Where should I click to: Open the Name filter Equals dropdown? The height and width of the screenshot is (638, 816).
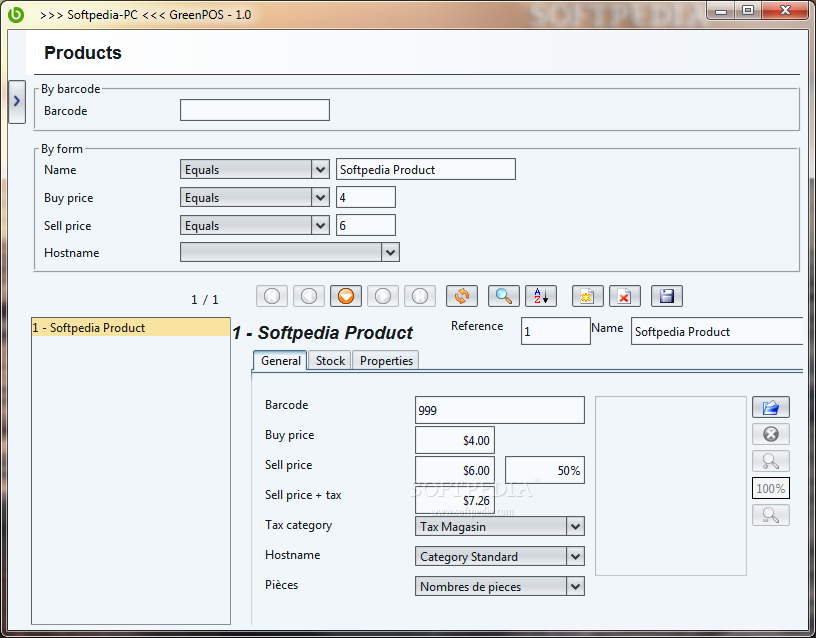click(x=254, y=169)
